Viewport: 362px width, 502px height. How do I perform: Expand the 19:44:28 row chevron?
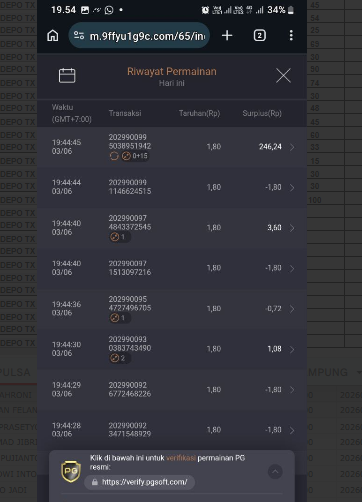pyautogui.click(x=292, y=430)
